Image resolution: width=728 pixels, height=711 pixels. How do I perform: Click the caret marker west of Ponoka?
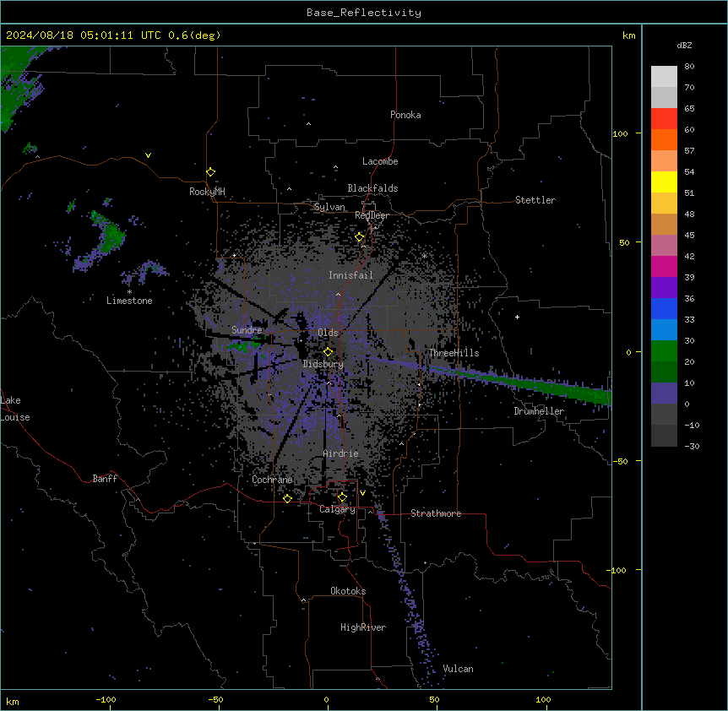[308, 124]
